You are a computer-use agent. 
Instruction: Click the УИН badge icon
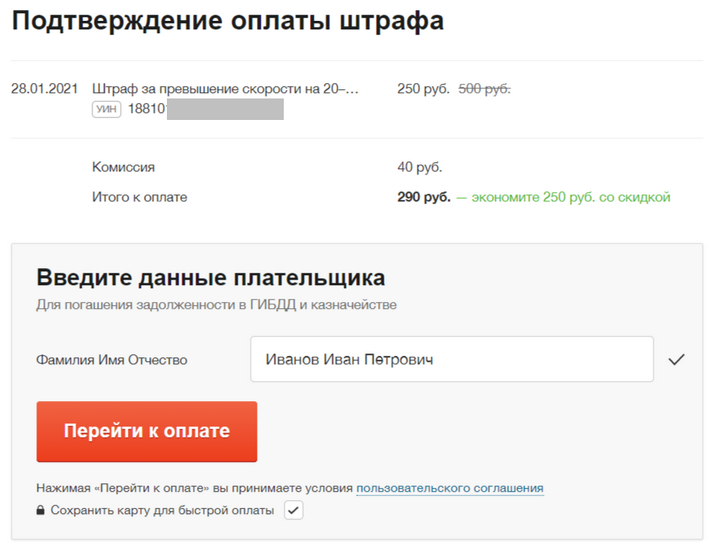click(x=107, y=109)
